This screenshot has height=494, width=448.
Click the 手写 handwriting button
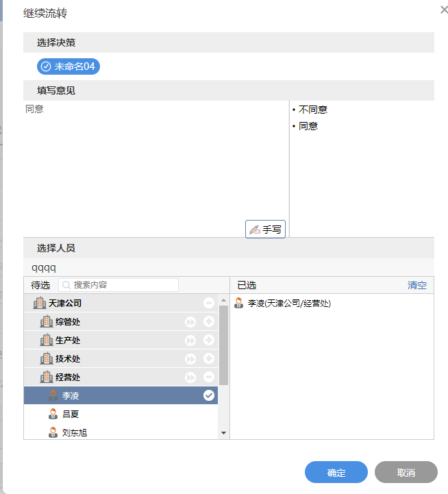(265, 230)
